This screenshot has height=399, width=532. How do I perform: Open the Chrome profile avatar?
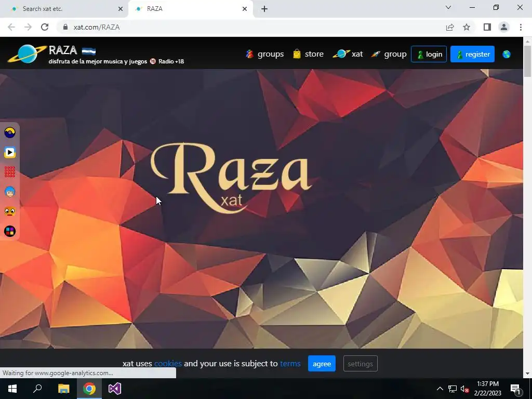(x=504, y=27)
